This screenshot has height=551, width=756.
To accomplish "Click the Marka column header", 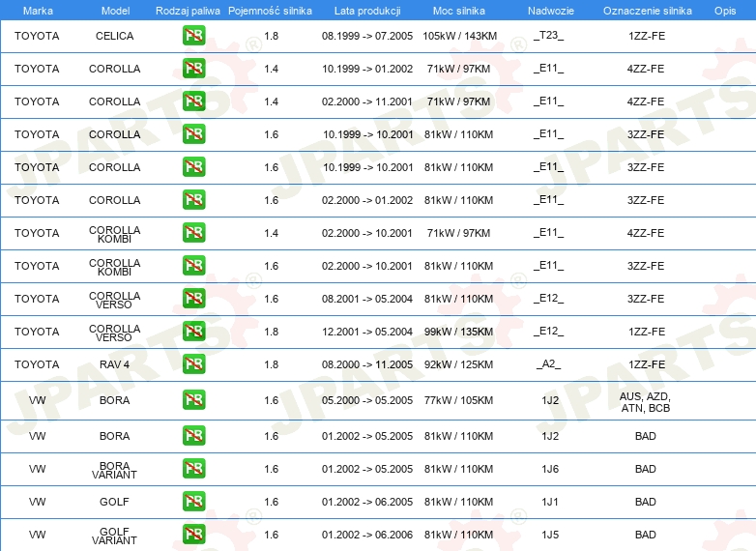I will tap(38, 10).
